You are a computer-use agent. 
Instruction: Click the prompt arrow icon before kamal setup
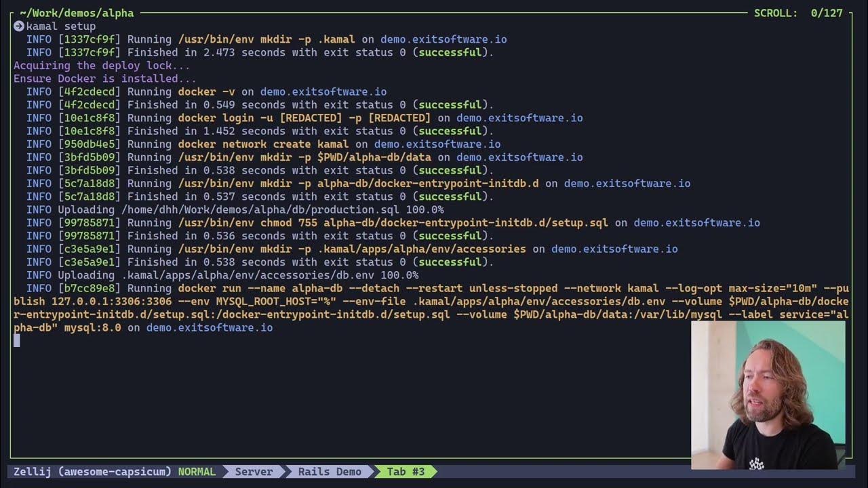click(x=19, y=26)
